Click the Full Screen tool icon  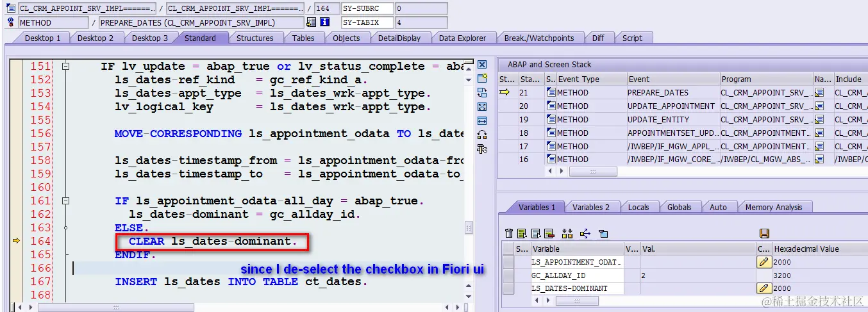click(x=482, y=107)
